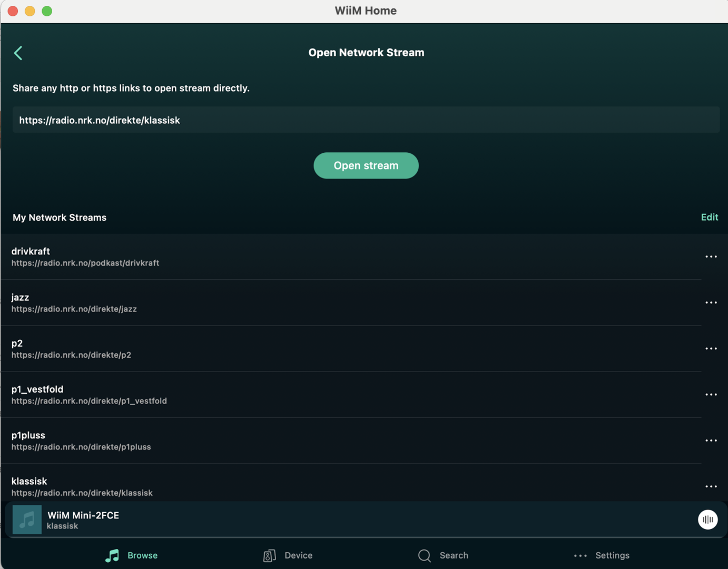Select the klassisk stream name in list
Viewport: 728px width, 569px height.
29,481
